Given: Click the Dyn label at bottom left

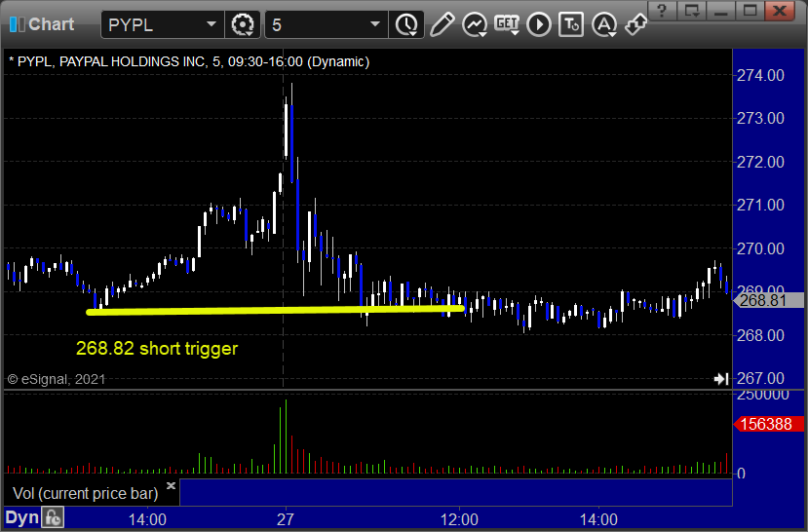Looking at the screenshot, I should pos(21,517).
